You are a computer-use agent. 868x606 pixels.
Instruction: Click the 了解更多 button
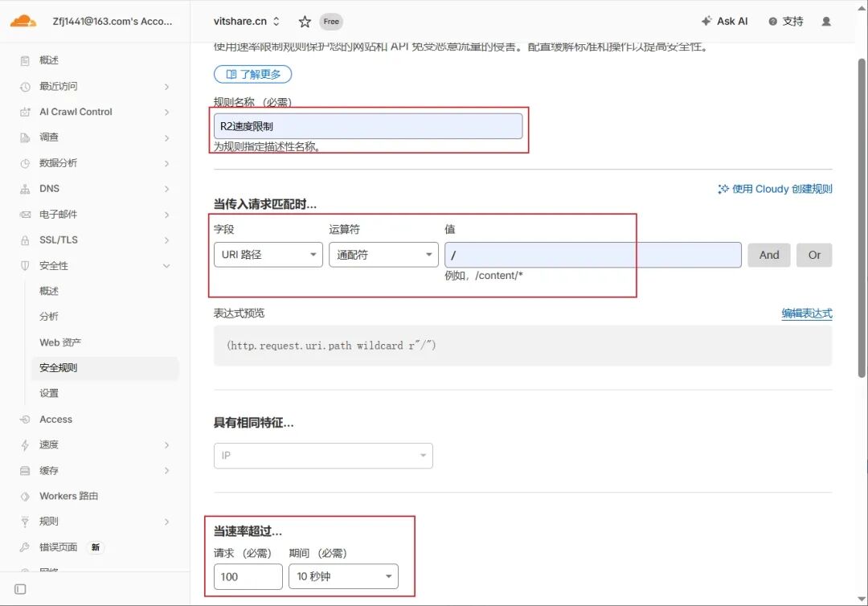pos(253,74)
